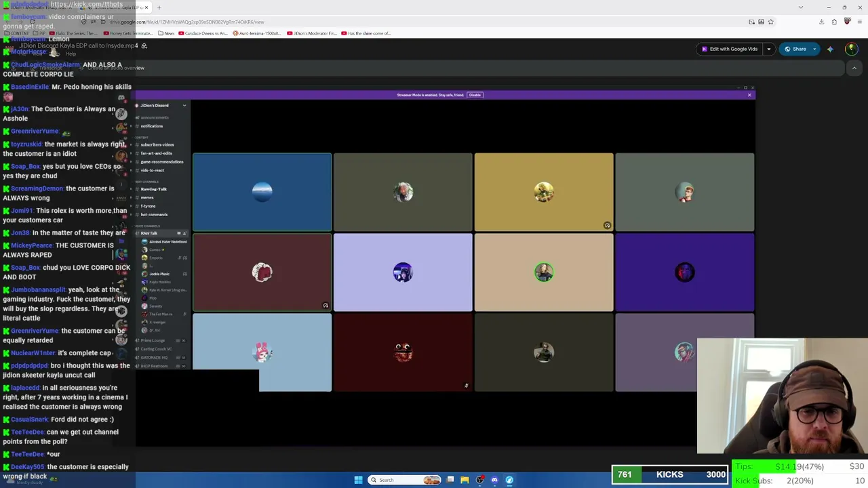
Task: Select the lavender tile with the purple avatar
Action: point(403,272)
